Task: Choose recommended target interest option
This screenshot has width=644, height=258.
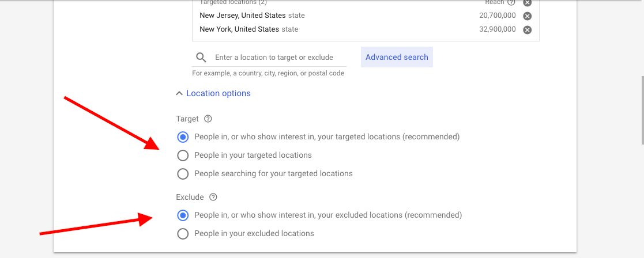Action: 183,137
